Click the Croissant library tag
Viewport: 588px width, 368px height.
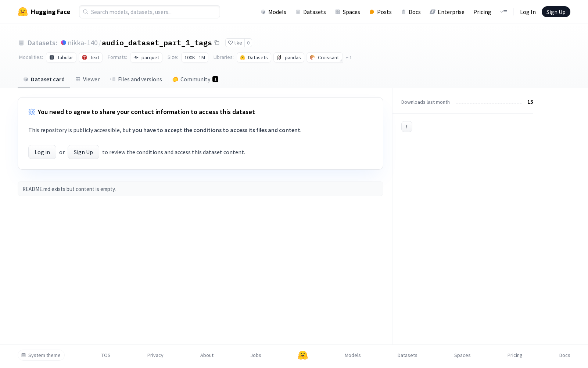325,57
